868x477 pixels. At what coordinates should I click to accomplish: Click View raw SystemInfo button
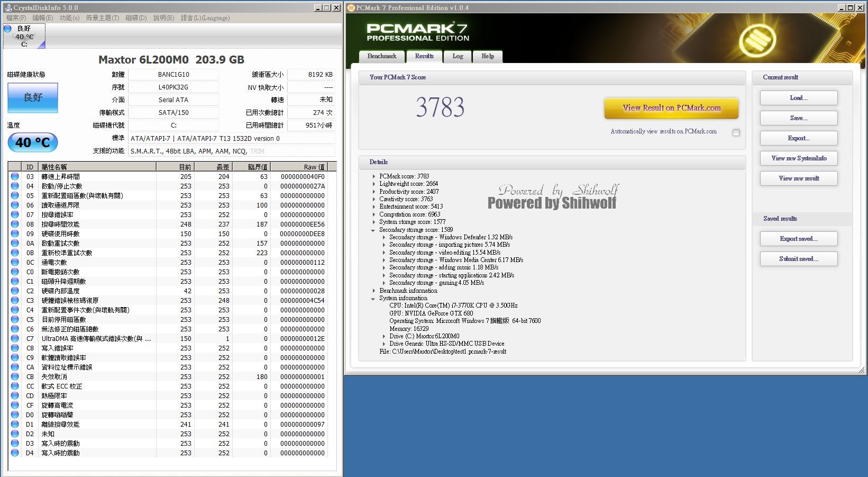pyautogui.click(x=799, y=158)
